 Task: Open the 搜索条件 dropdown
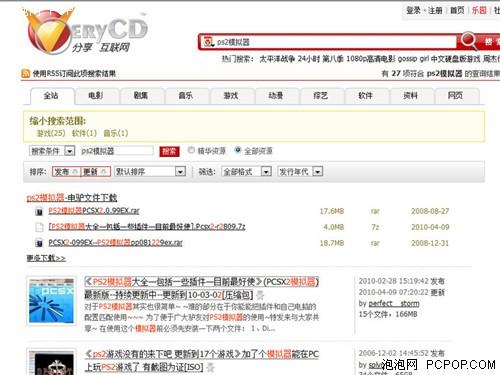(x=52, y=151)
